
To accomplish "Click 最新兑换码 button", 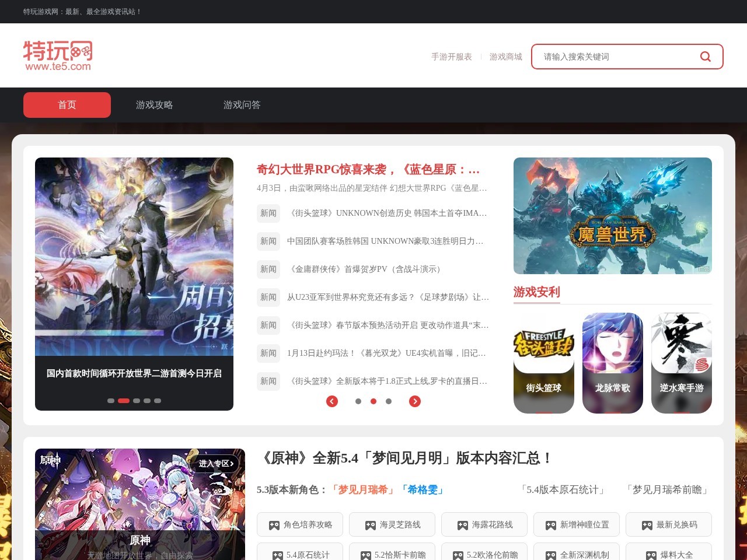I will [669, 524].
